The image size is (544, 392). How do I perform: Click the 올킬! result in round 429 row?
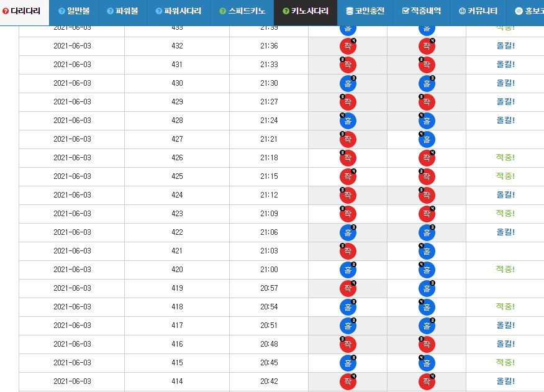tap(505, 102)
